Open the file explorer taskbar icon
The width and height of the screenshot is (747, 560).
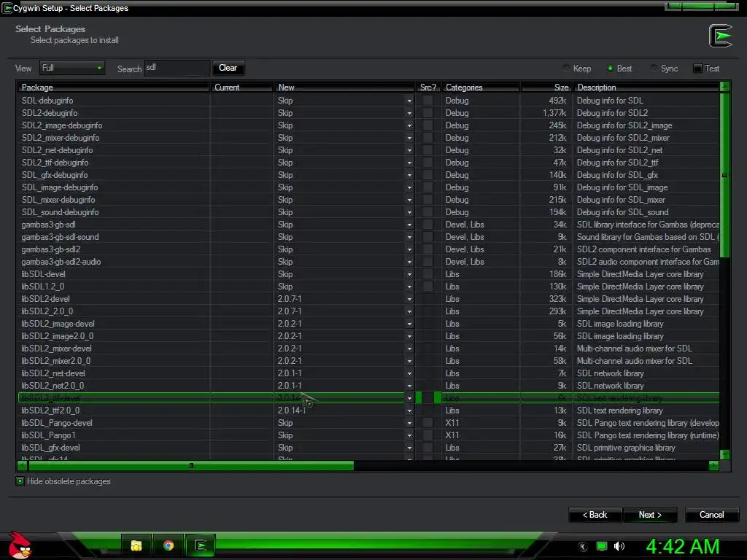click(136, 545)
